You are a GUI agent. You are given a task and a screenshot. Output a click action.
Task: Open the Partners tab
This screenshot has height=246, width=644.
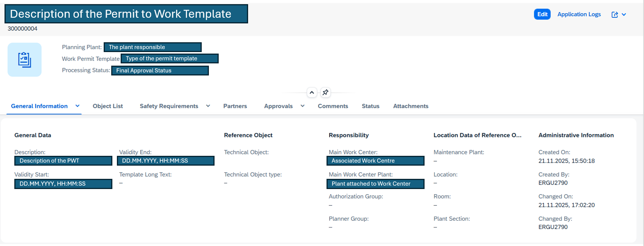point(235,106)
